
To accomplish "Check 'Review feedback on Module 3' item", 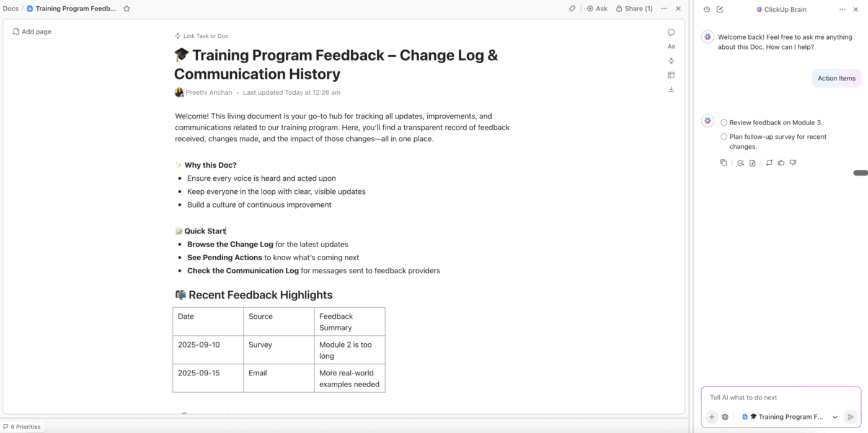I will click(724, 123).
